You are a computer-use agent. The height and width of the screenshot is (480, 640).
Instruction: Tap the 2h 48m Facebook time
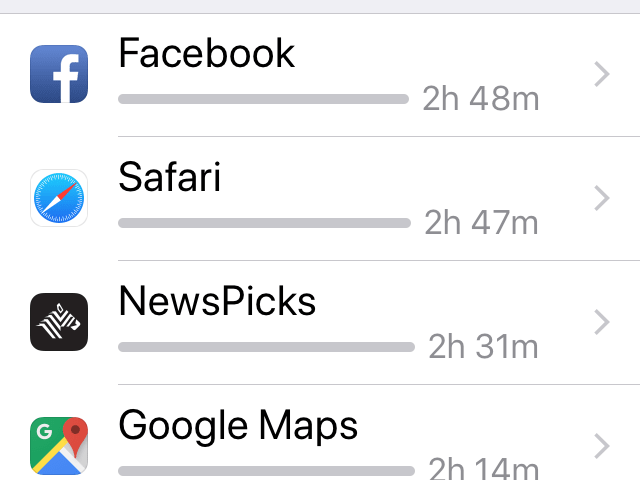pyautogui.click(x=481, y=99)
